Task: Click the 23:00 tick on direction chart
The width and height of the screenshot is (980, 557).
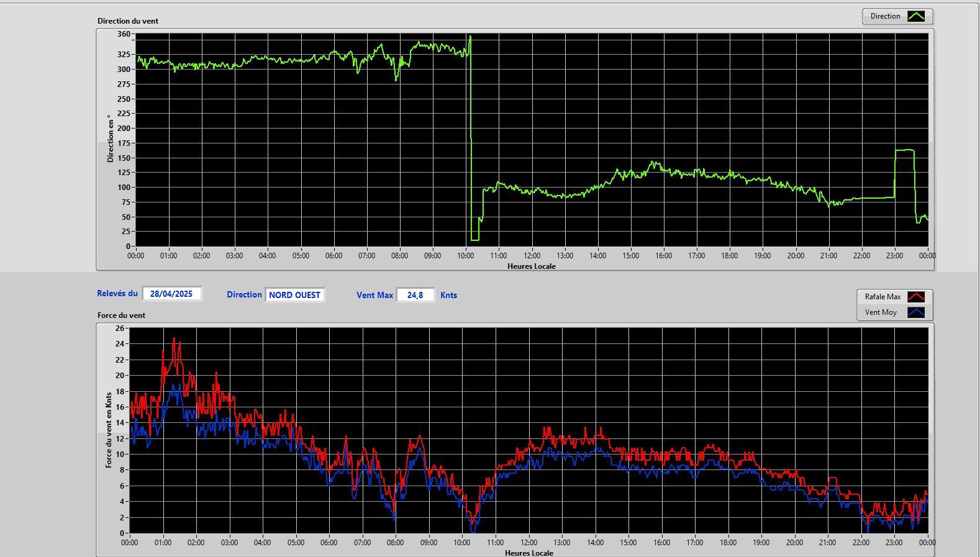Action: (x=894, y=256)
